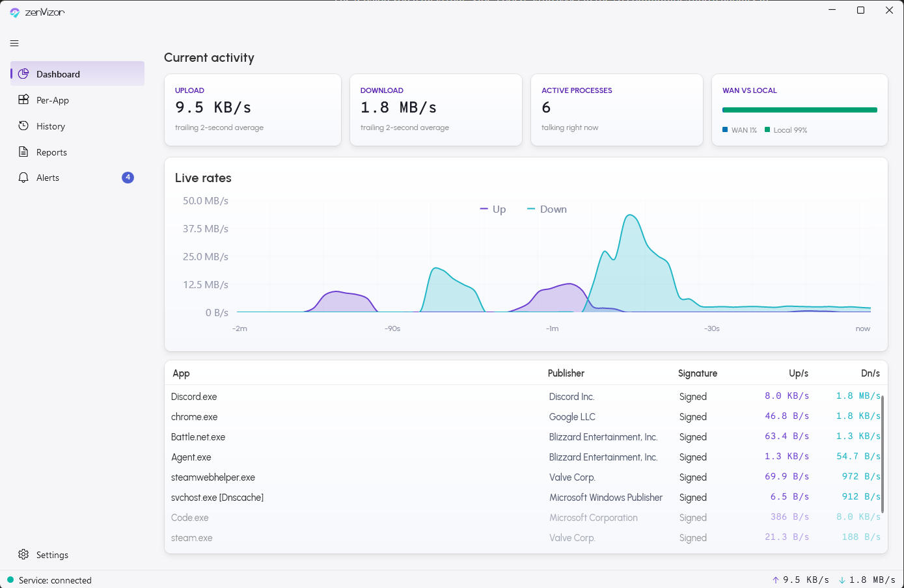Sort by the Dn/s column header
This screenshot has width=904, height=588.
pos(870,373)
